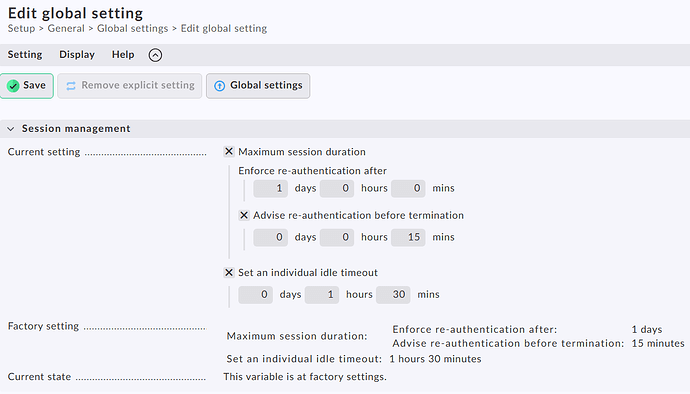690x394 pixels.
Task: Click the Edit global setting breadcrumb text
Action: (x=224, y=29)
